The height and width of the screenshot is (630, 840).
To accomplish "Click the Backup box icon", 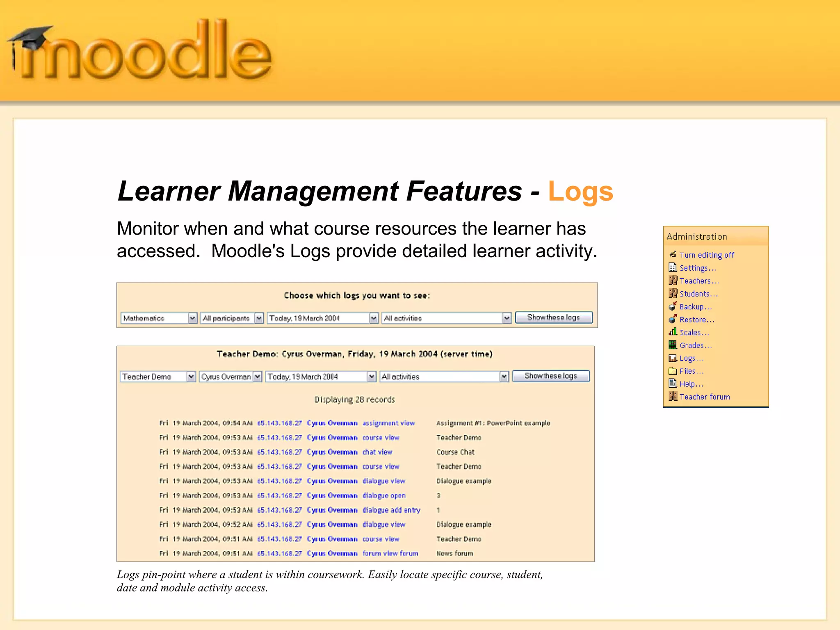I will coord(673,306).
